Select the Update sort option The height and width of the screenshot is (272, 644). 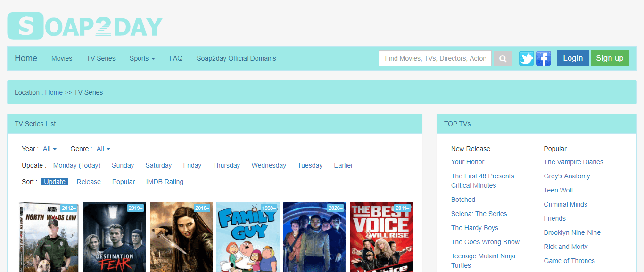point(55,182)
